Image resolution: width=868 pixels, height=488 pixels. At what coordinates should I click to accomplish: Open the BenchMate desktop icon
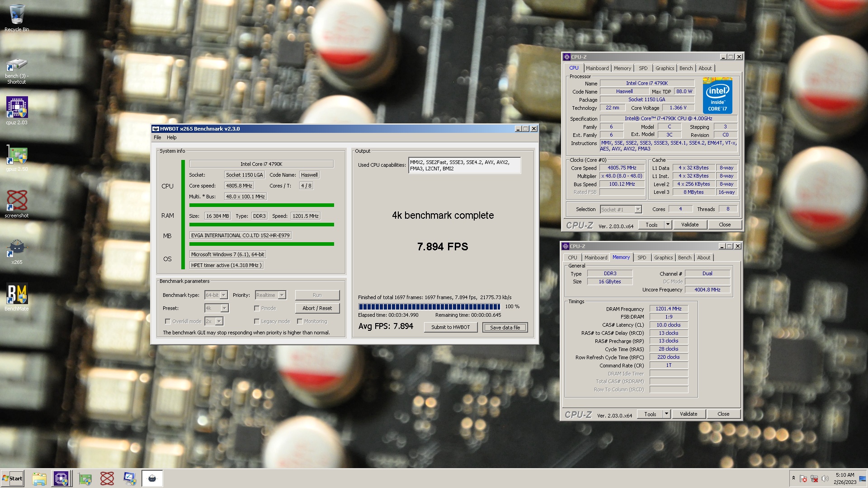[x=17, y=297]
